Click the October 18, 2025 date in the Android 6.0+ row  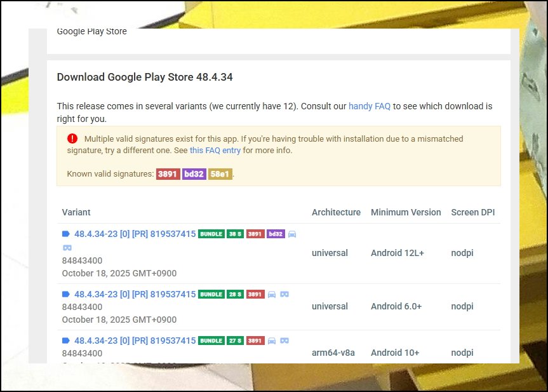tap(119, 320)
